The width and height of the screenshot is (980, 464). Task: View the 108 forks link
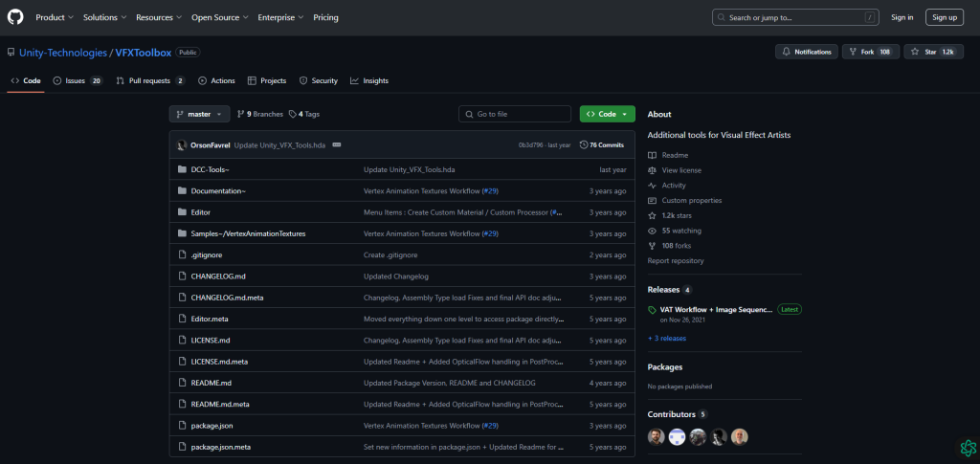pyautogui.click(x=677, y=246)
